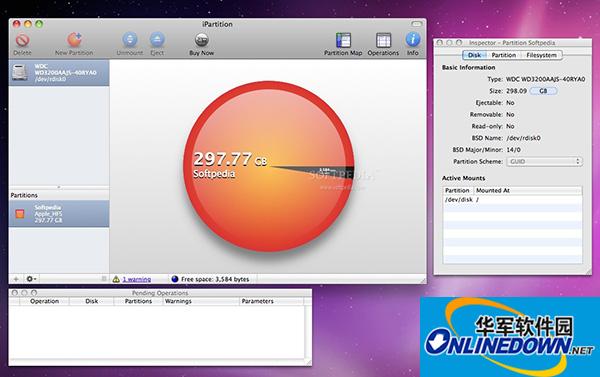Open the Info inspector icon
The image size is (600, 377).
coord(412,40)
